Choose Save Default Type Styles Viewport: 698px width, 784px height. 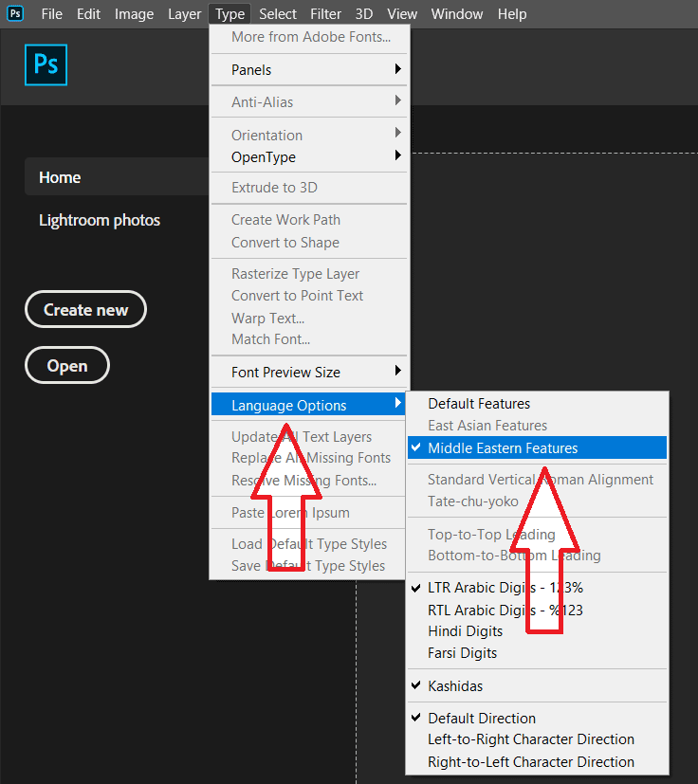pos(308,566)
